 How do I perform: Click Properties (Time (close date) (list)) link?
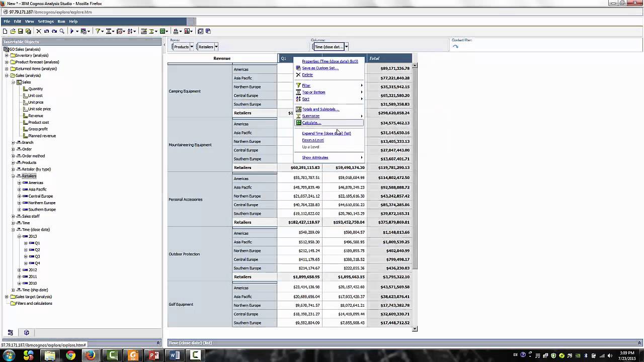tap(330, 61)
